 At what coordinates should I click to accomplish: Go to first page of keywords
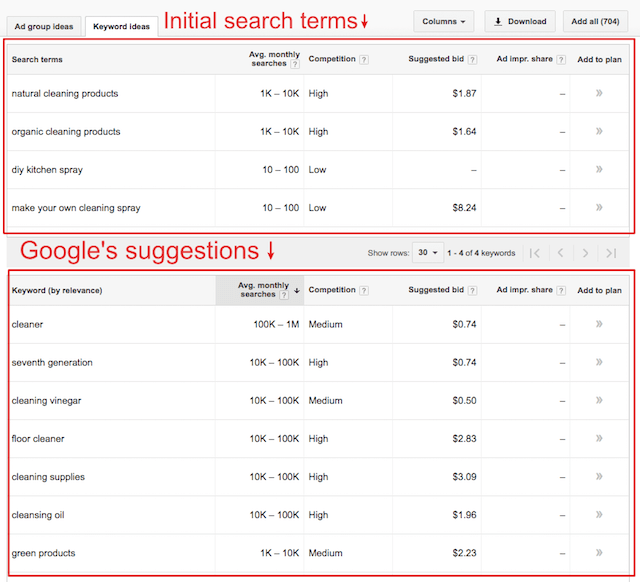pos(535,253)
